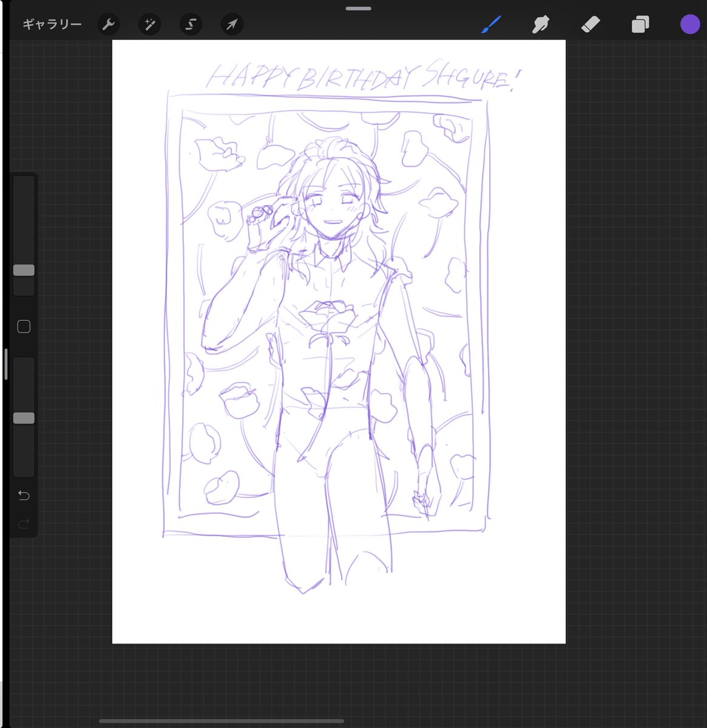Open the Actions wrench menu

[x=109, y=25]
